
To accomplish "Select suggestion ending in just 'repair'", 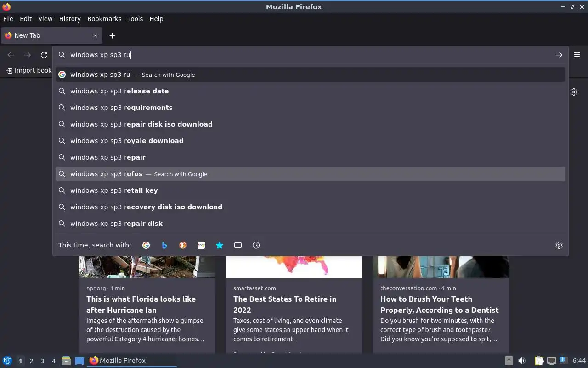I will coord(311,157).
